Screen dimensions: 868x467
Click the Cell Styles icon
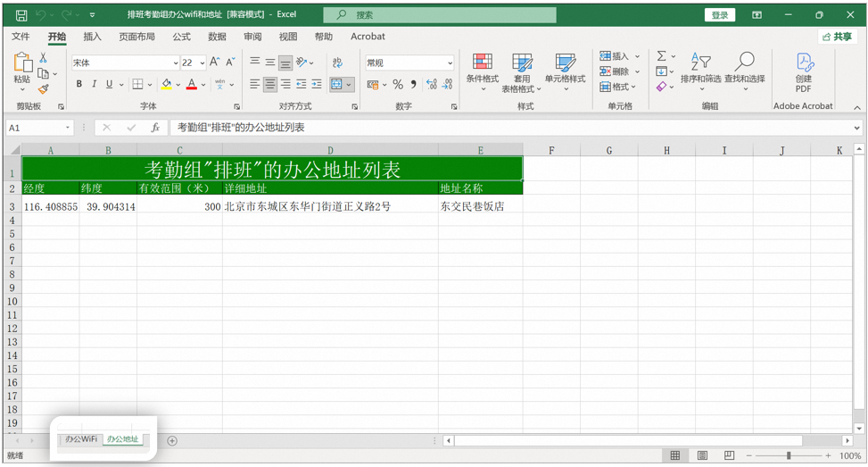point(566,62)
